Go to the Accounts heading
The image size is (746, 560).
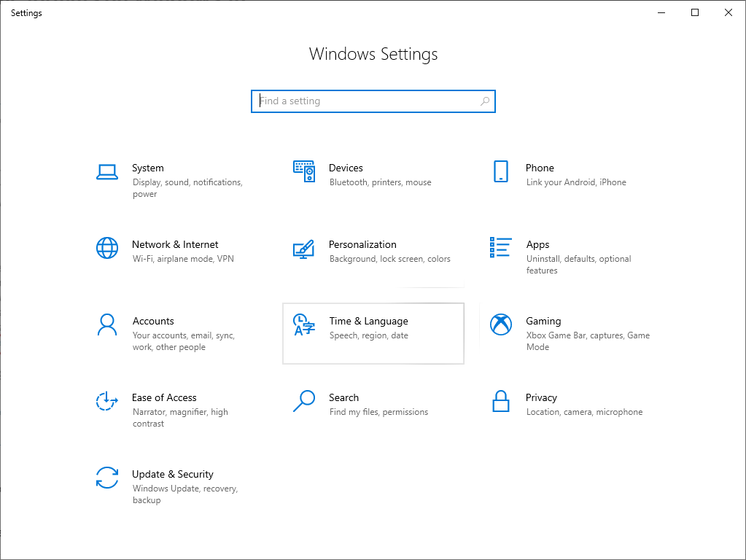click(153, 321)
